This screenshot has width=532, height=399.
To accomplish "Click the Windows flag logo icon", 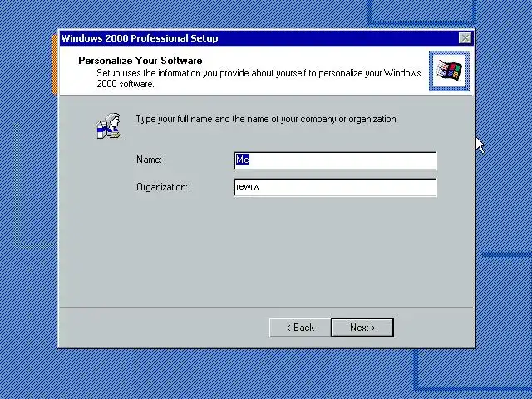I will 449,71.
